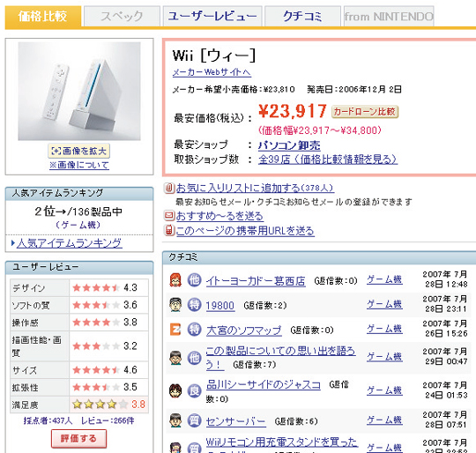Click the おすすめ〜るを送る link
The image size is (476, 453).
tap(219, 216)
